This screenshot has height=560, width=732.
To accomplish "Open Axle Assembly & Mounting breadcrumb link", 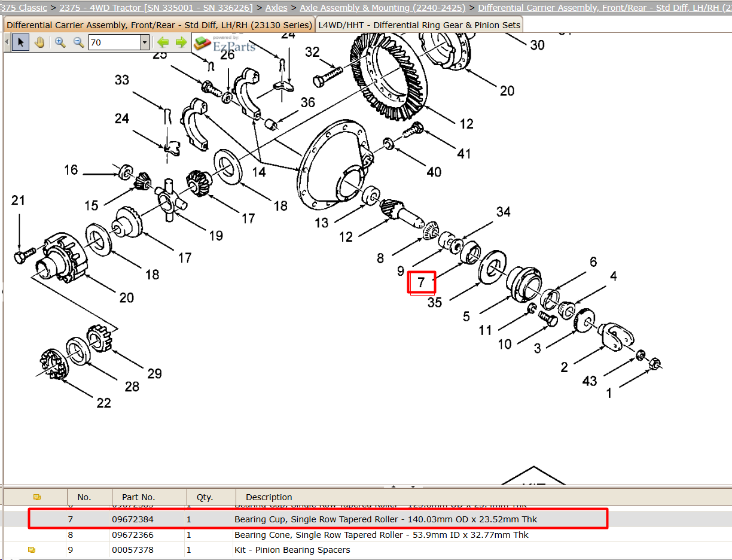I will 383,8.
